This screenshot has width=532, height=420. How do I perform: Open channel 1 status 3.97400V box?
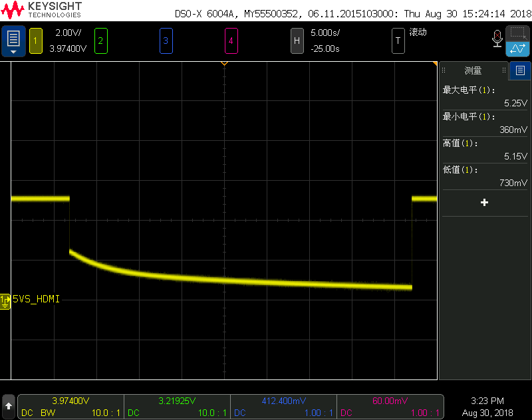70,407
